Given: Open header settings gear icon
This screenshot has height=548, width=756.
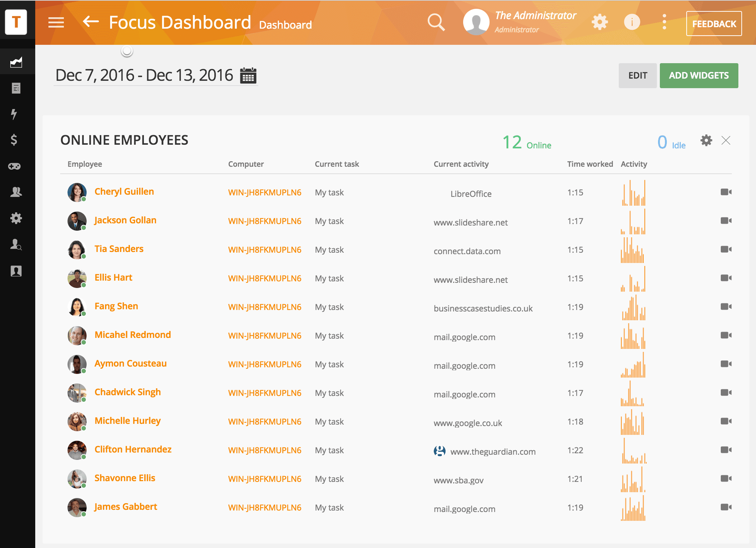Looking at the screenshot, I should coord(600,22).
